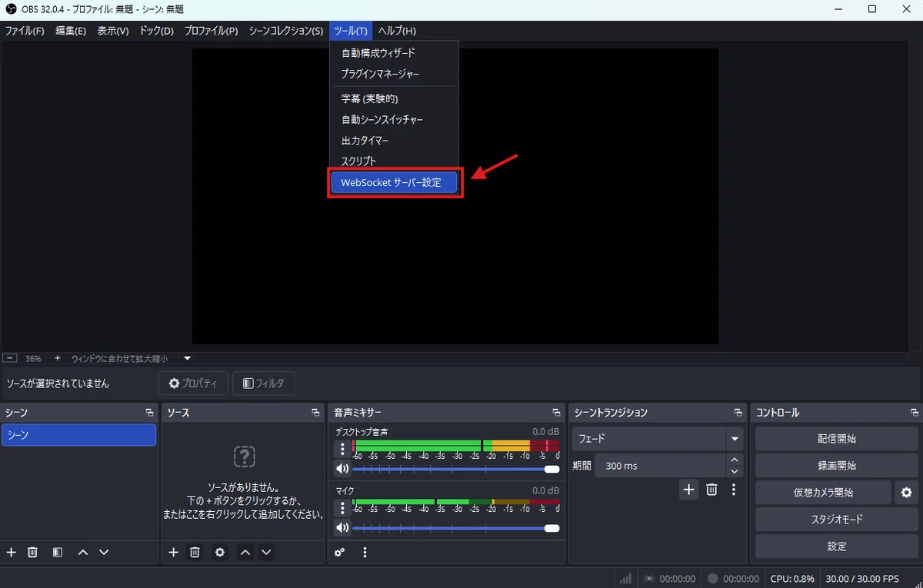The width and height of the screenshot is (923, 588).
Task: Open virtual camera settings gear
Action: (907, 493)
